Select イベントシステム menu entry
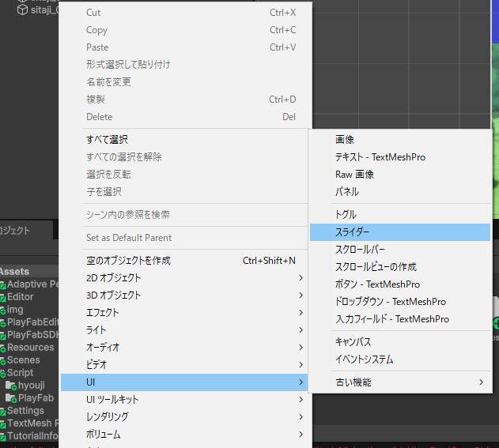The height and width of the screenshot is (448, 499). (x=399, y=360)
